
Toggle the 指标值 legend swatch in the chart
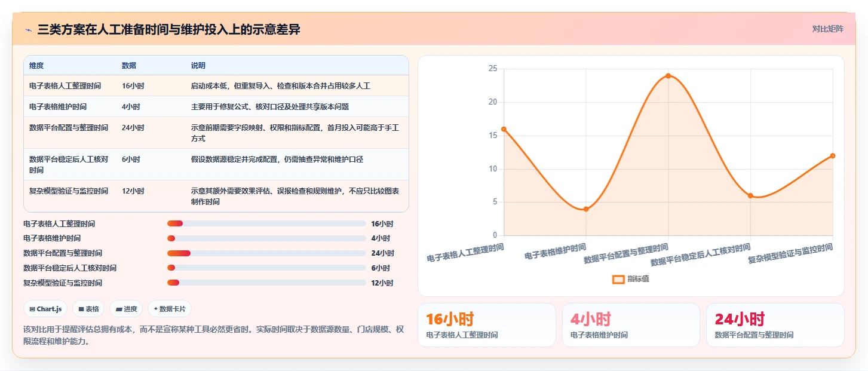618,279
